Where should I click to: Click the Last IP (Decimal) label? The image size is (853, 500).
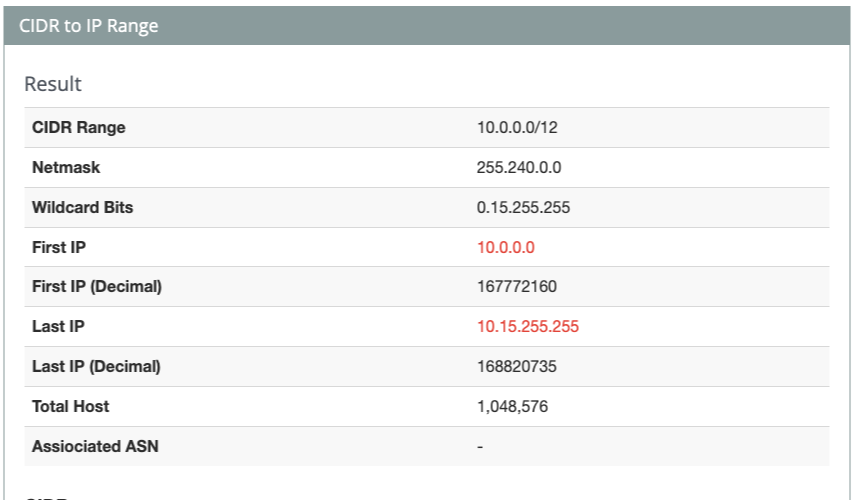pos(96,367)
